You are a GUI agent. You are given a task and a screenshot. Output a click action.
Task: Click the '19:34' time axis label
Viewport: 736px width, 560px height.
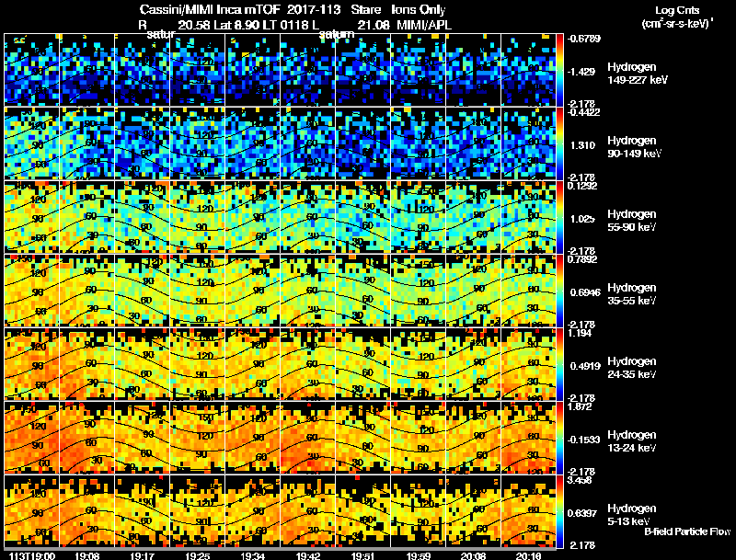[x=253, y=555]
